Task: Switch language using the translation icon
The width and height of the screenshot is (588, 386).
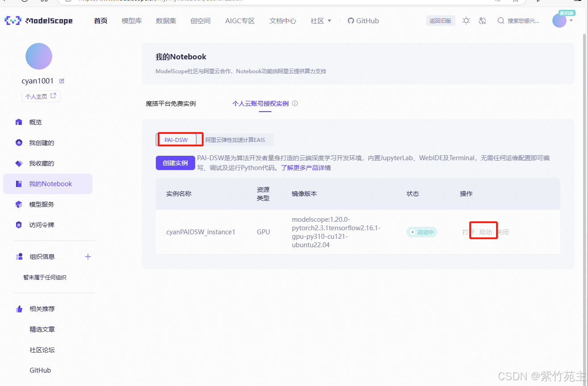Action: click(482, 21)
